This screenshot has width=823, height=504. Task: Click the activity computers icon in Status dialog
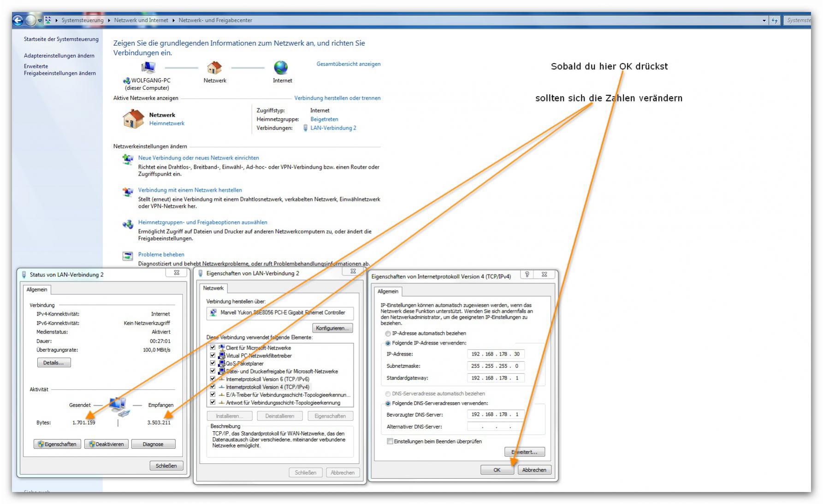(x=118, y=406)
